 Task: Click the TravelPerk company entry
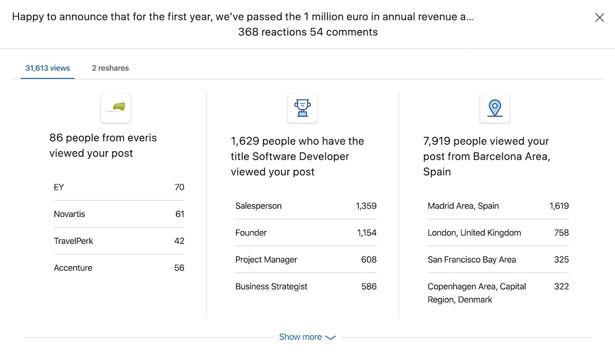click(119, 241)
